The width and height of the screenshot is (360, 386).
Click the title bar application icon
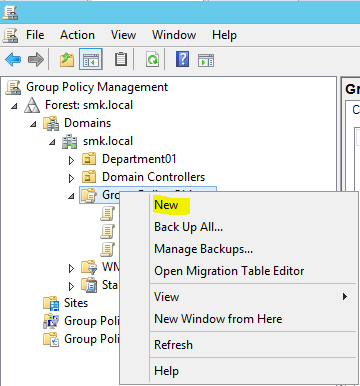[10, 12]
